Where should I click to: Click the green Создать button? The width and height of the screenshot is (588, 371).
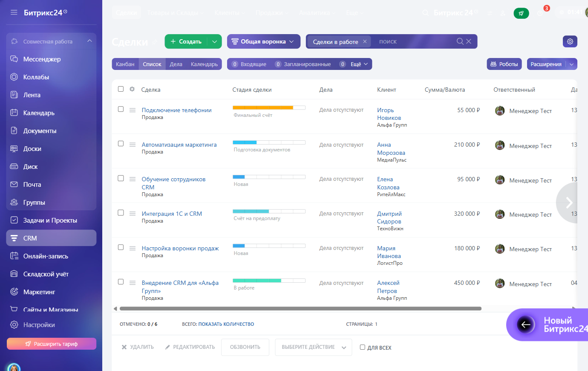[186, 41]
